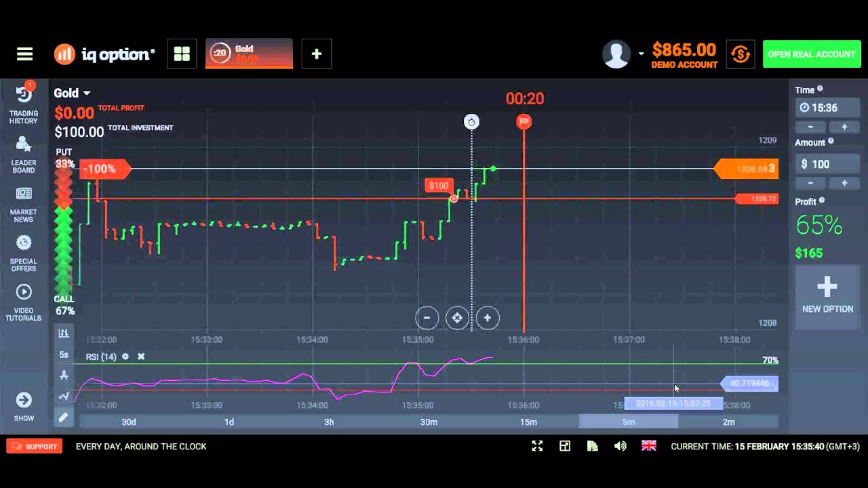Click the PUT/CALL trader sentiment bar

(64, 230)
